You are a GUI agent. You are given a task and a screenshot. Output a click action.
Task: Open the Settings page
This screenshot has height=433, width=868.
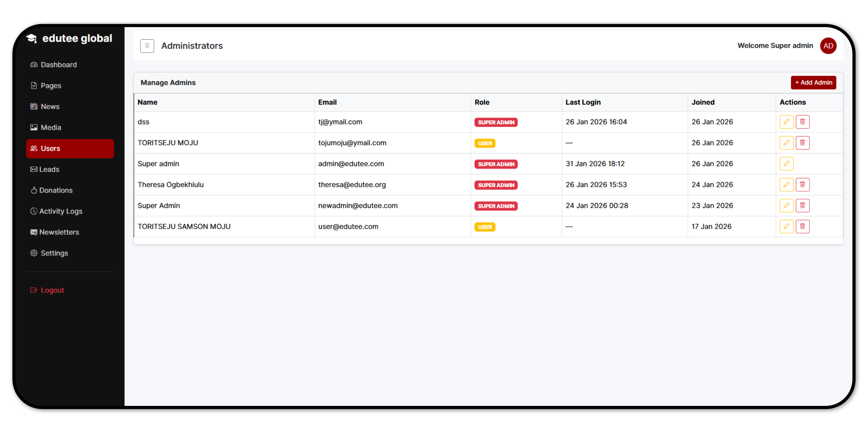54,253
